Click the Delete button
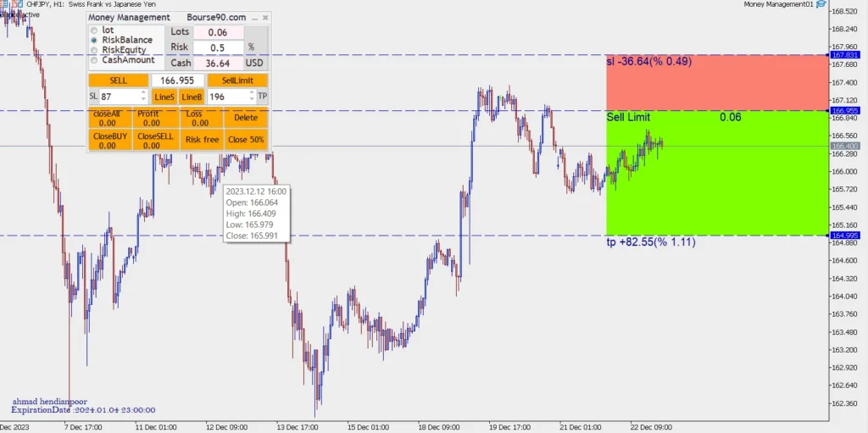 (x=246, y=118)
